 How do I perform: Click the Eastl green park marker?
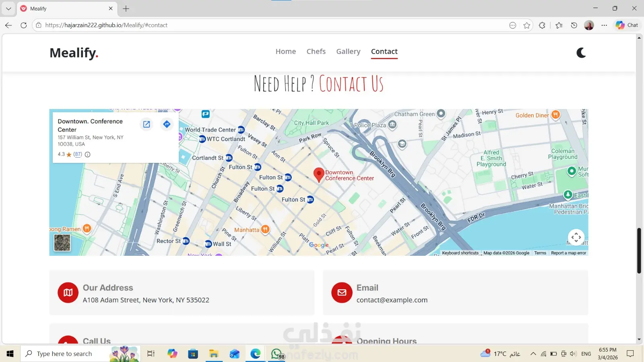pyautogui.click(x=568, y=195)
